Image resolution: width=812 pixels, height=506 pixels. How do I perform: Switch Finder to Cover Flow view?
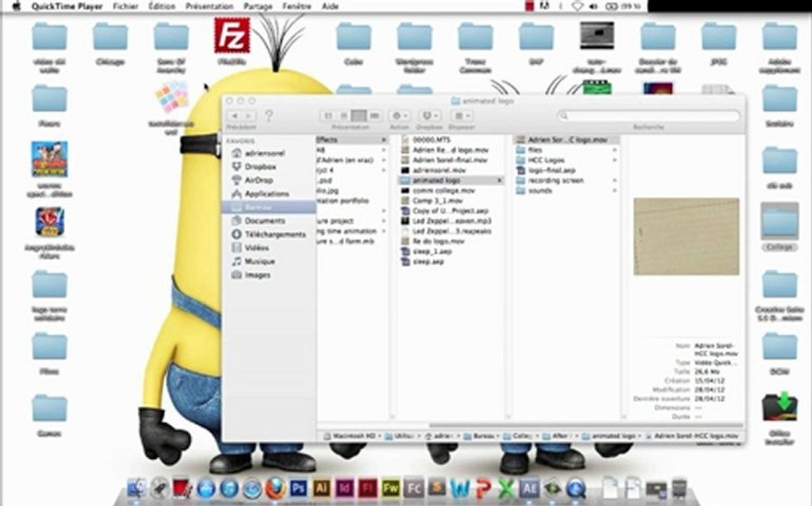[x=374, y=115]
